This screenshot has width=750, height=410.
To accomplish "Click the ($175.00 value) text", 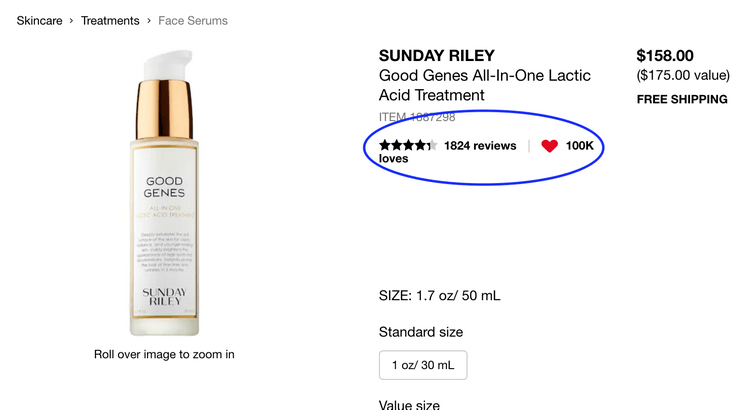I will pyautogui.click(x=682, y=75).
